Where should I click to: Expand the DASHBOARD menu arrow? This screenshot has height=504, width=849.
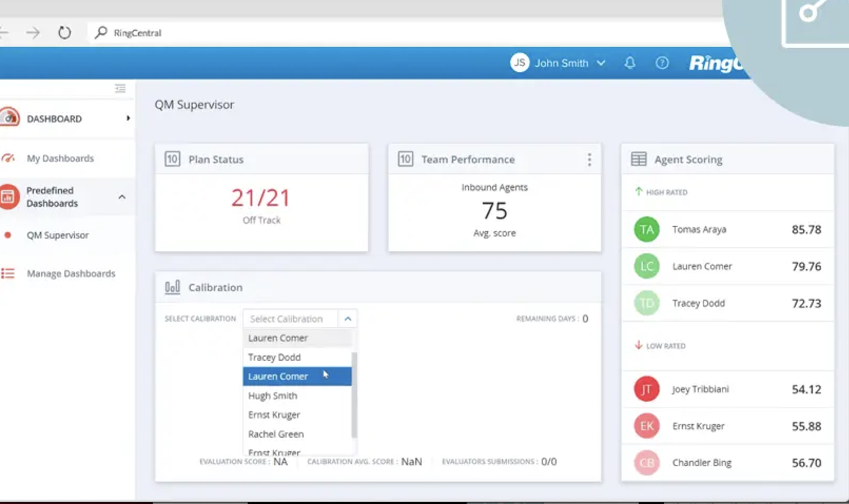128,118
